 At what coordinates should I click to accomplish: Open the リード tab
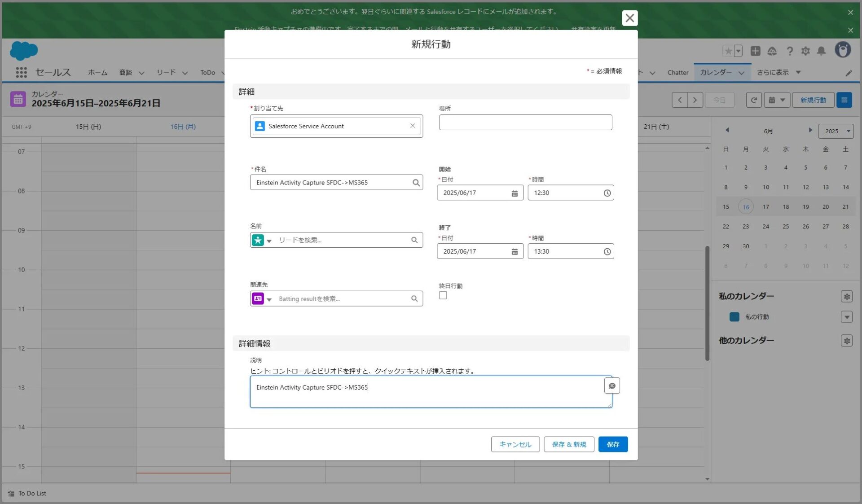pos(166,72)
